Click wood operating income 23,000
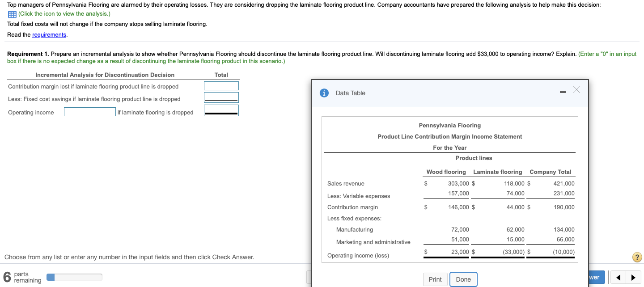This screenshot has width=644, height=287. click(460, 252)
